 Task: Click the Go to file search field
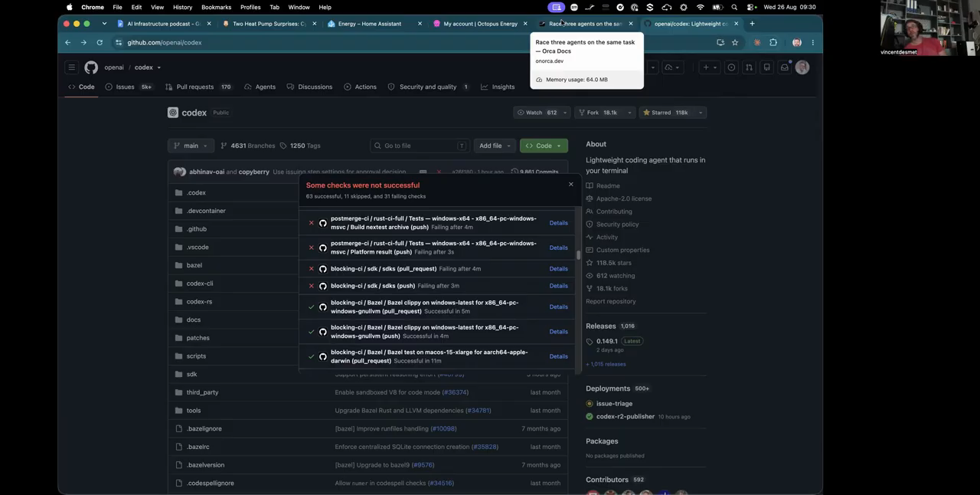[420, 146]
